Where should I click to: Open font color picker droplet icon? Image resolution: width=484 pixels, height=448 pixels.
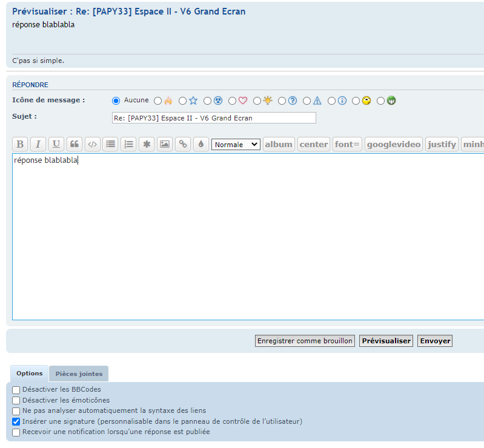tap(201, 144)
